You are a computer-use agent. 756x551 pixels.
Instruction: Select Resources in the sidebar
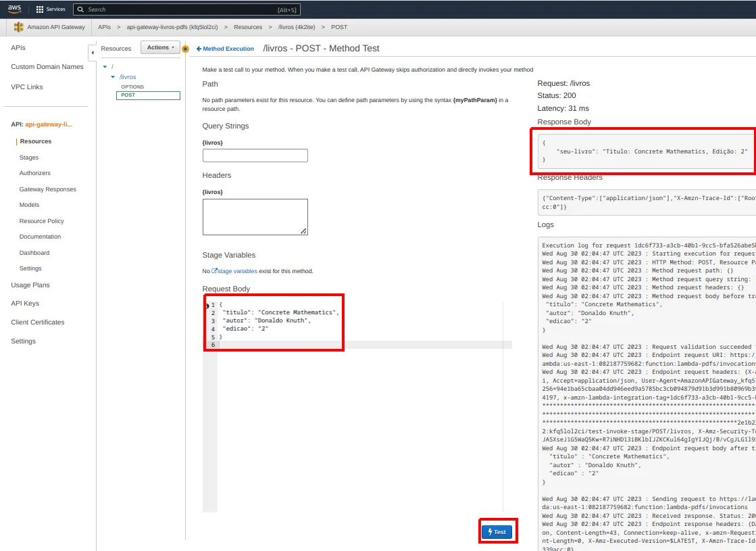(36, 141)
